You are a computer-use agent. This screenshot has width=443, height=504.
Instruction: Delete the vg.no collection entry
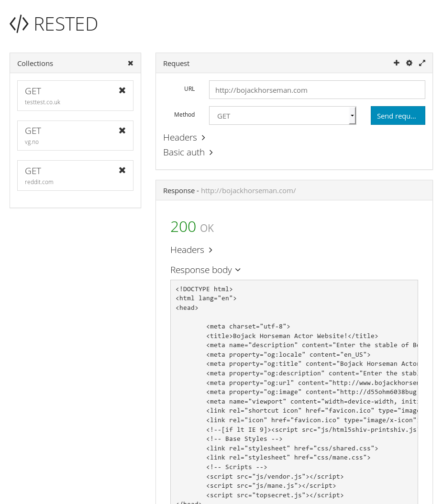122,131
